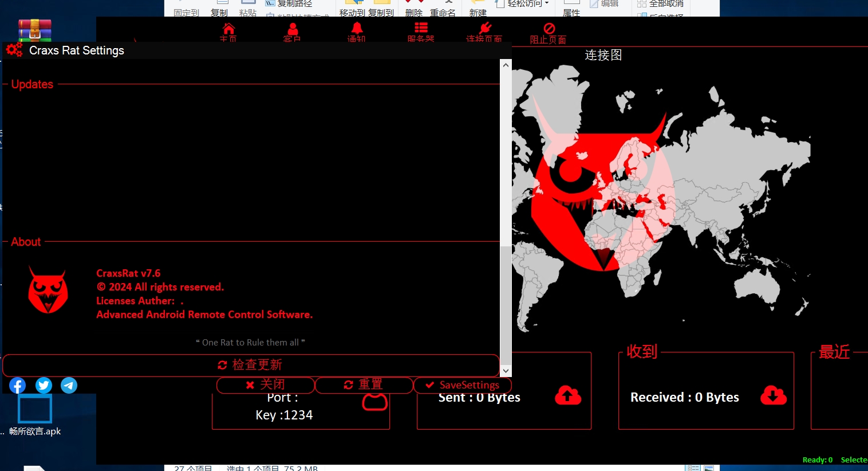Click the settings scrollbar down arrow
Image resolution: width=868 pixels, height=471 pixels.
coord(506,371)
